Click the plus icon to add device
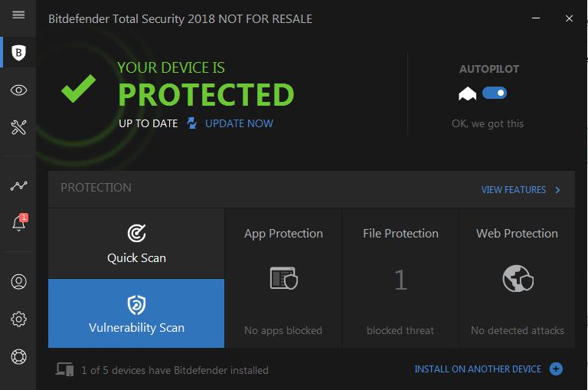 (556, 369)
